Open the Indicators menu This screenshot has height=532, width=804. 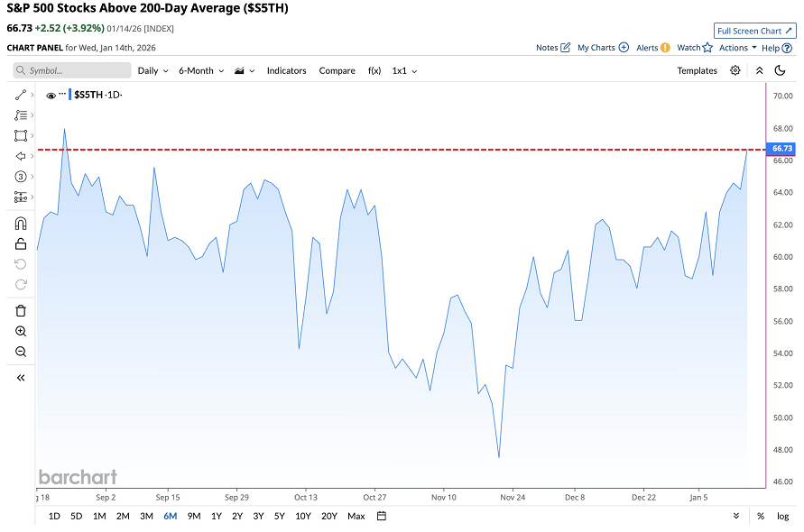[287, 70]
